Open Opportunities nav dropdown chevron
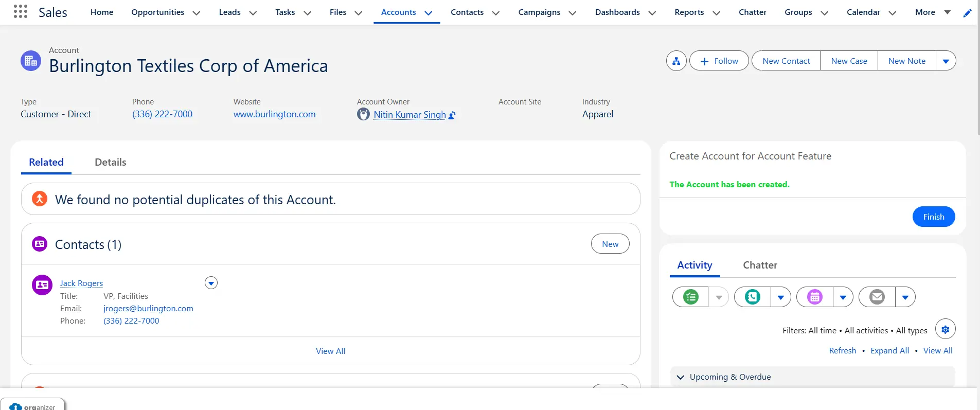The height and width of the screenshot is (410, 980). 196,13
